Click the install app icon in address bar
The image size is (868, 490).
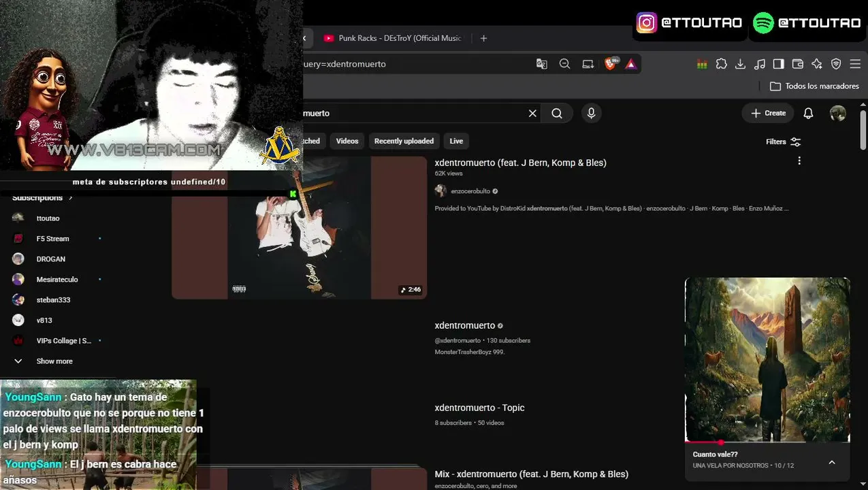coord(588,64)
